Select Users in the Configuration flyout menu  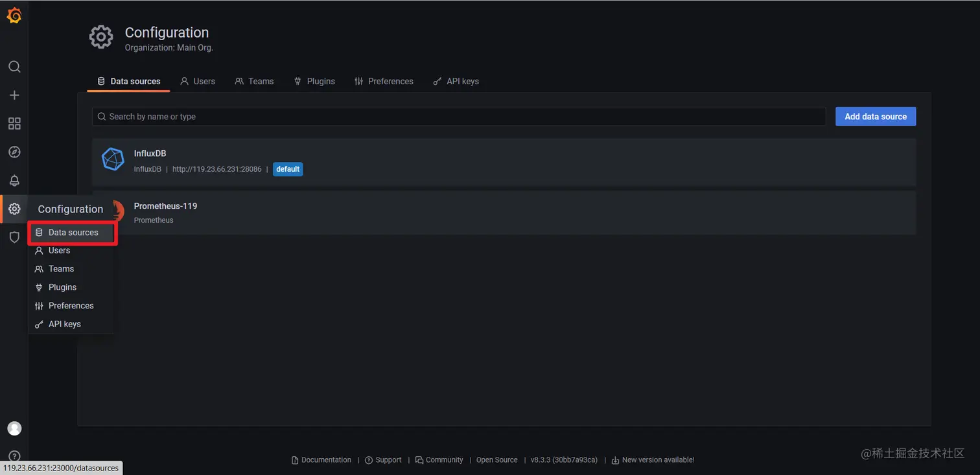(x=71, y=250)
